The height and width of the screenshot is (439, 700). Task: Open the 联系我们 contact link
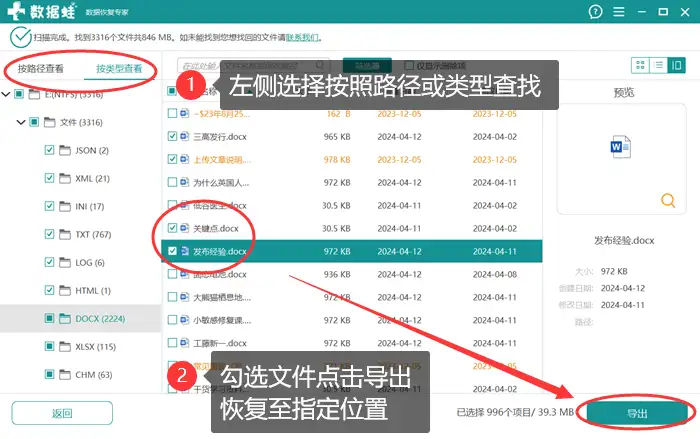coord(302,38)
